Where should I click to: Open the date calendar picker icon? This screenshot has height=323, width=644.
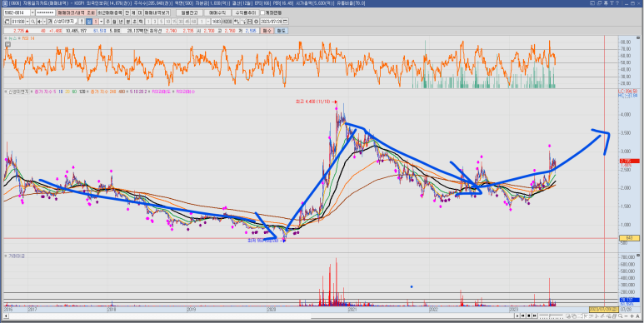pyautogui.click(x=285, y=22)
